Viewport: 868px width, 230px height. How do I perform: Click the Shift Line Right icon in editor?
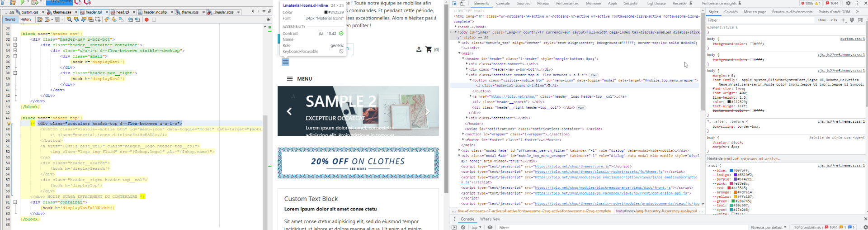[137, 19]
